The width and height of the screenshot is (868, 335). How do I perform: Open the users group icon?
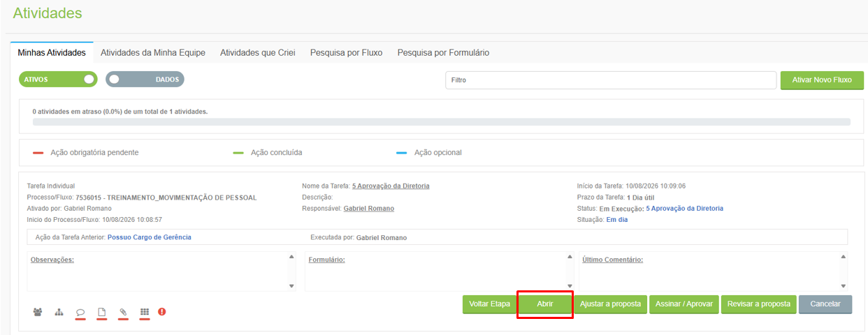coord(38,312)
